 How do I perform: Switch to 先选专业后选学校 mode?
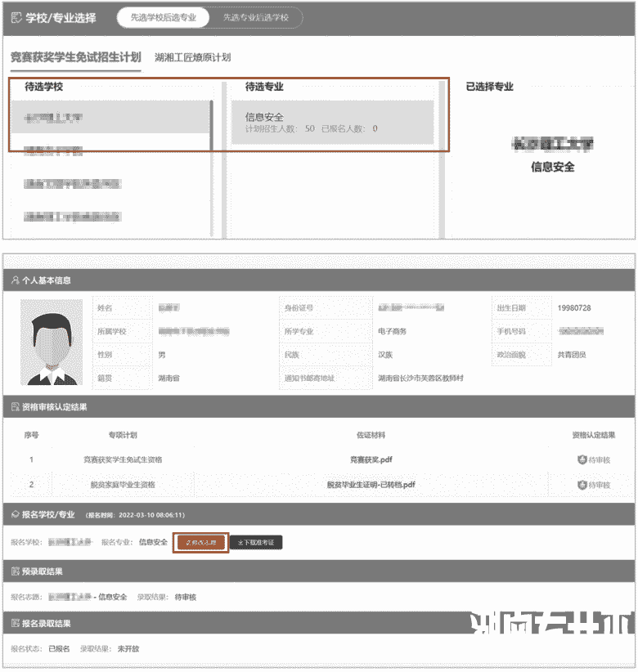(255, 17)
